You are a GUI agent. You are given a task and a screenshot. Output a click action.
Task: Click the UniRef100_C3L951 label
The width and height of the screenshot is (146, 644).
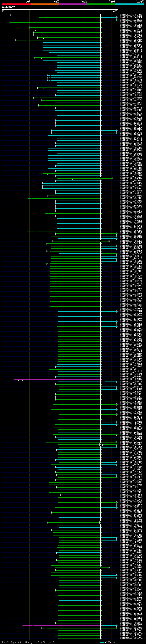(131, 266)
